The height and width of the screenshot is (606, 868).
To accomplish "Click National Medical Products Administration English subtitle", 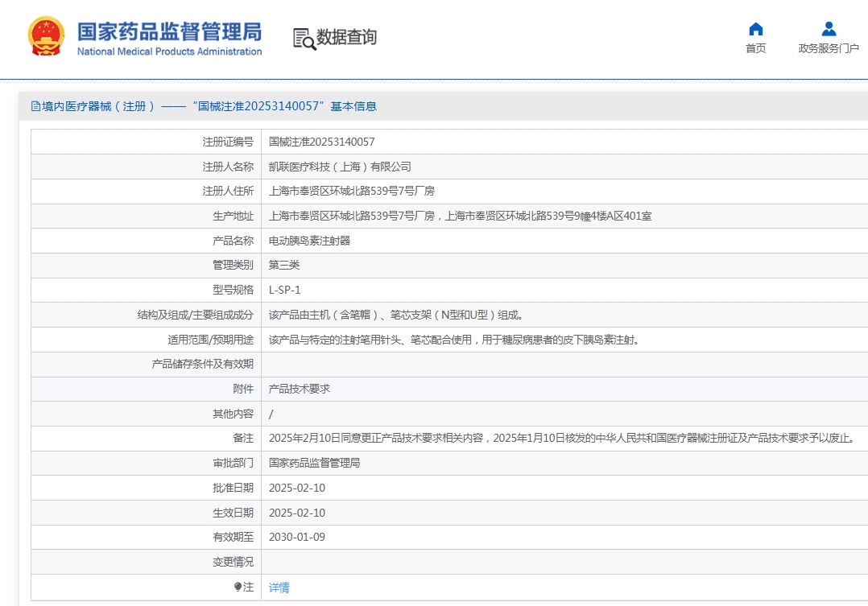I will click(x=169, y=52).
